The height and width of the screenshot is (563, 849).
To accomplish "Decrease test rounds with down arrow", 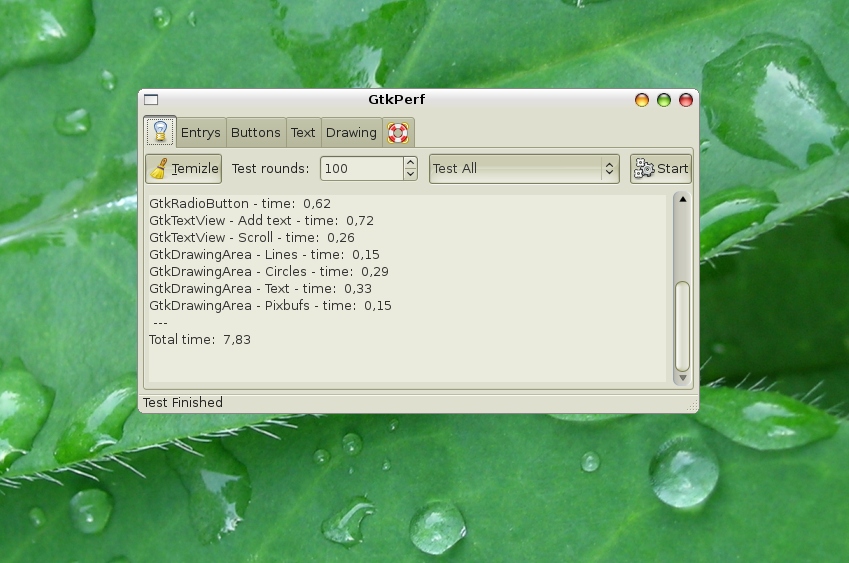I will pyautogui.click(x=410, y=174).
